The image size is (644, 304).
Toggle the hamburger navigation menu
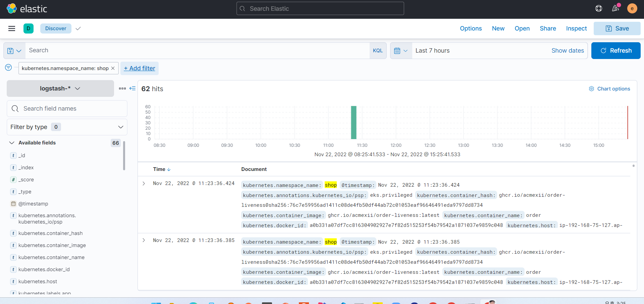12,28
